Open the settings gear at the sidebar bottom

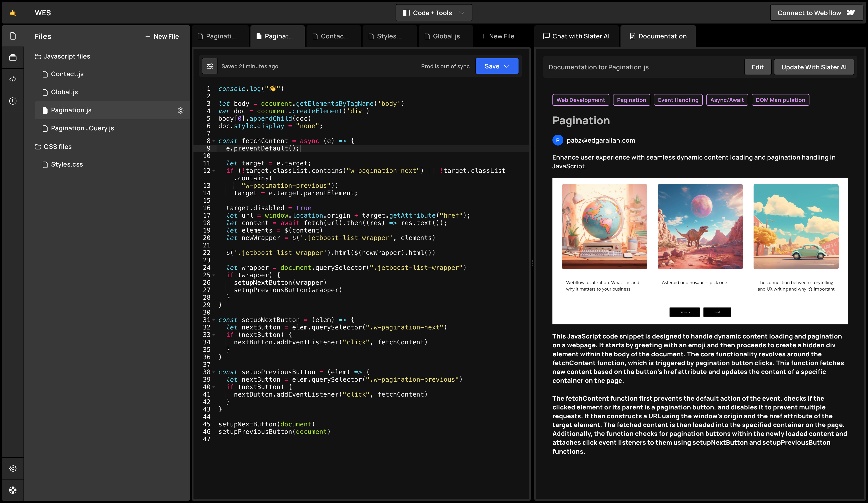click(x=13, y=468)
